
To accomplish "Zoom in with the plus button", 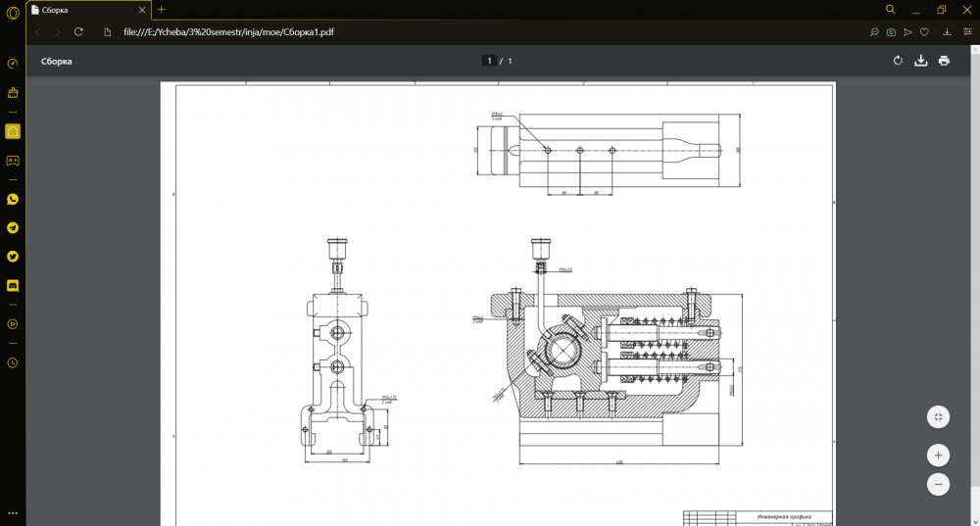I will coord(938,454).
